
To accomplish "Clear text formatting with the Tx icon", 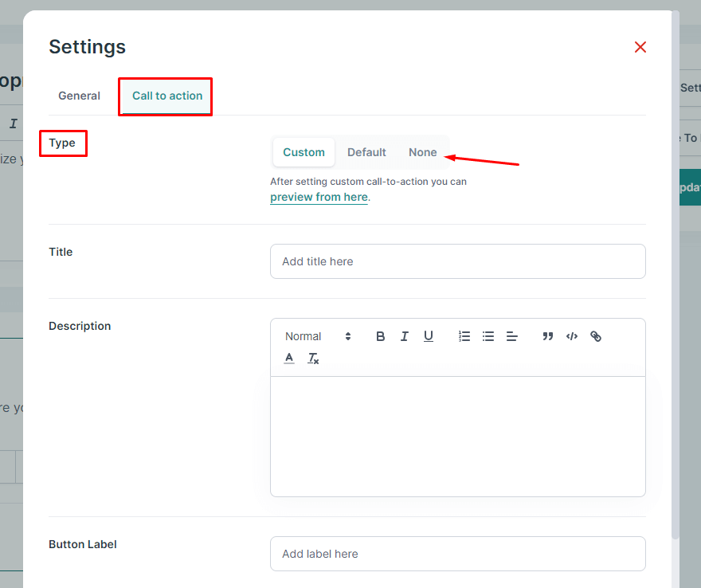I will pos(313,359).
